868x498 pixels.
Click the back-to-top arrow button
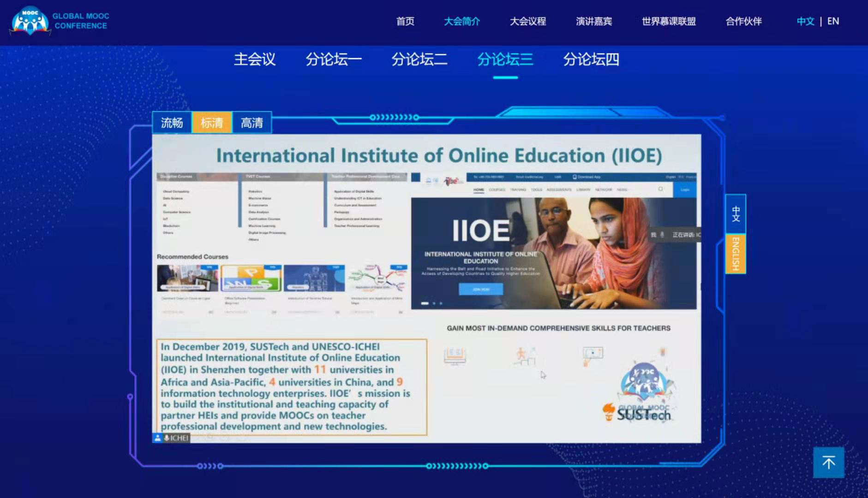click(x=829, y=462)
